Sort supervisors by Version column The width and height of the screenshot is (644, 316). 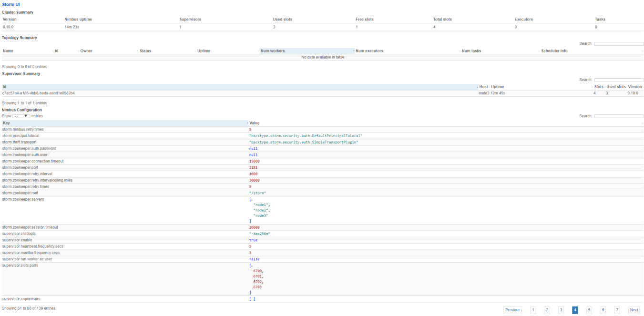[x=635, y=87]
